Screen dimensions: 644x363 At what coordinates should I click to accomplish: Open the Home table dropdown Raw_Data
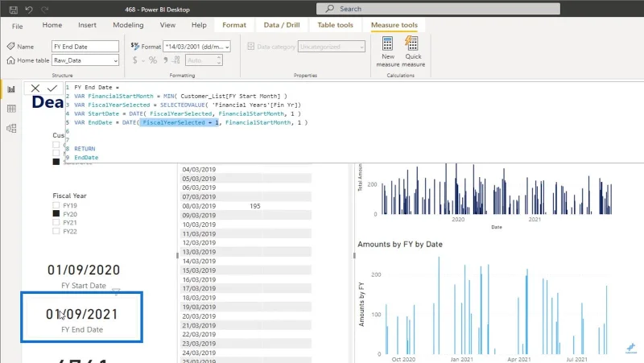point(85,60)
